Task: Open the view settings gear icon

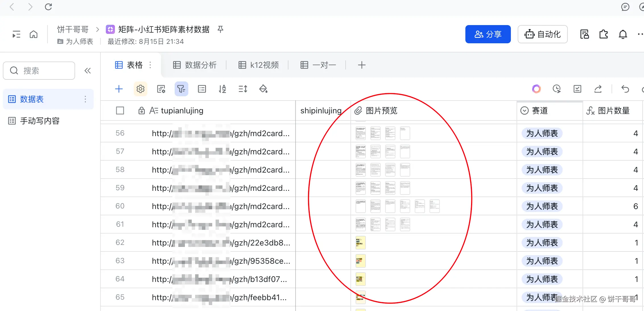Action: pos(140,89)
